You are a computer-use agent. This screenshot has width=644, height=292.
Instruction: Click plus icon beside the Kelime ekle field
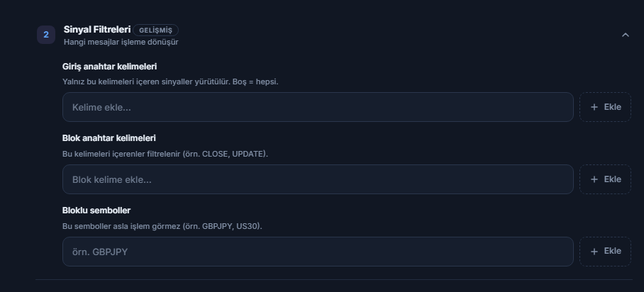tap(594, 107)
